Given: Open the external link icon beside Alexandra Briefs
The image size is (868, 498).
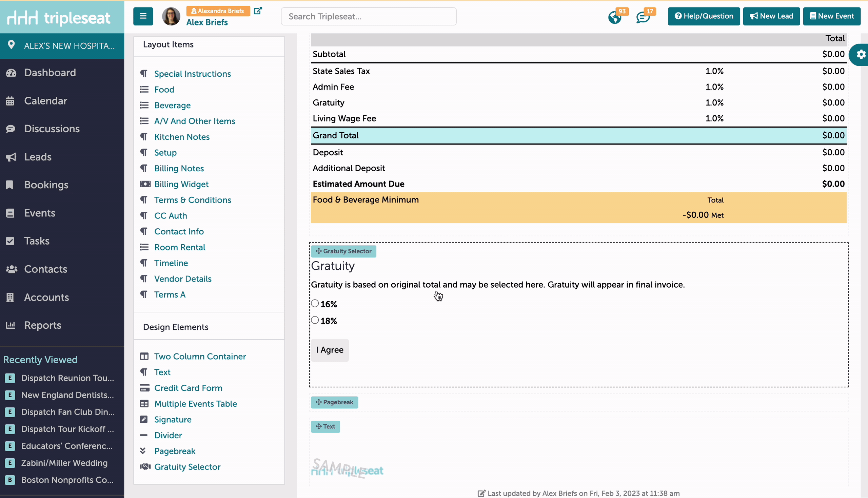Looking at the screenshot, I should 258,11.
